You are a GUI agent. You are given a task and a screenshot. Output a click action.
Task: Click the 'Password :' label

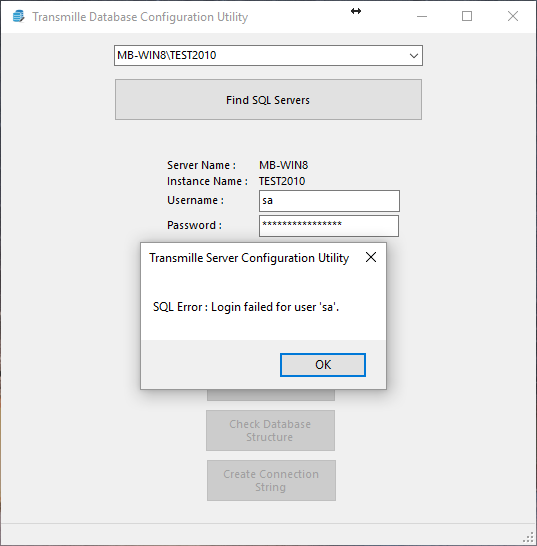tap(194, 225)
